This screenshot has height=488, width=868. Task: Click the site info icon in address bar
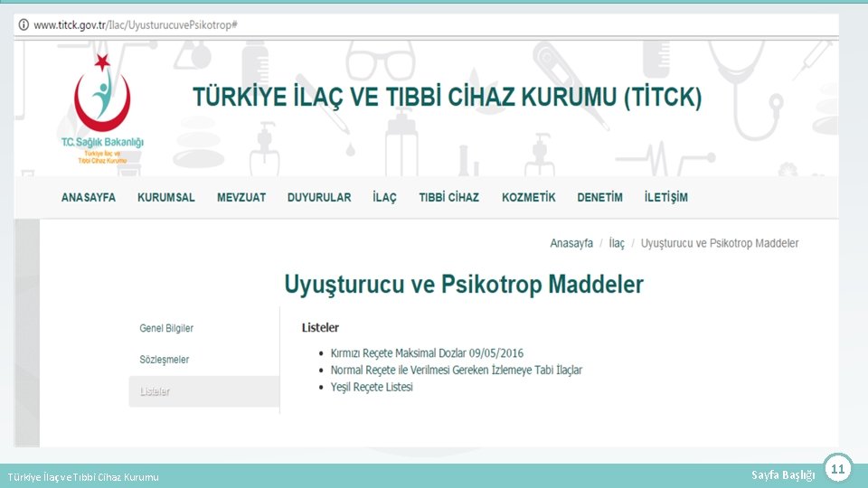24,25
